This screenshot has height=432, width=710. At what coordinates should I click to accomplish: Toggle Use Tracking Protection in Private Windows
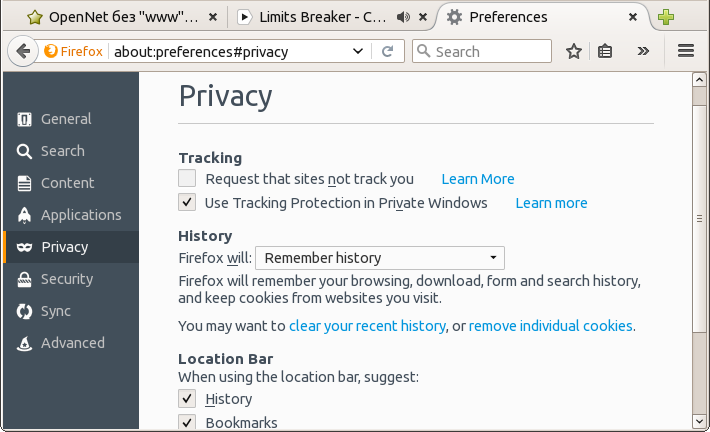pyautogui.click(x=187, y=203)
